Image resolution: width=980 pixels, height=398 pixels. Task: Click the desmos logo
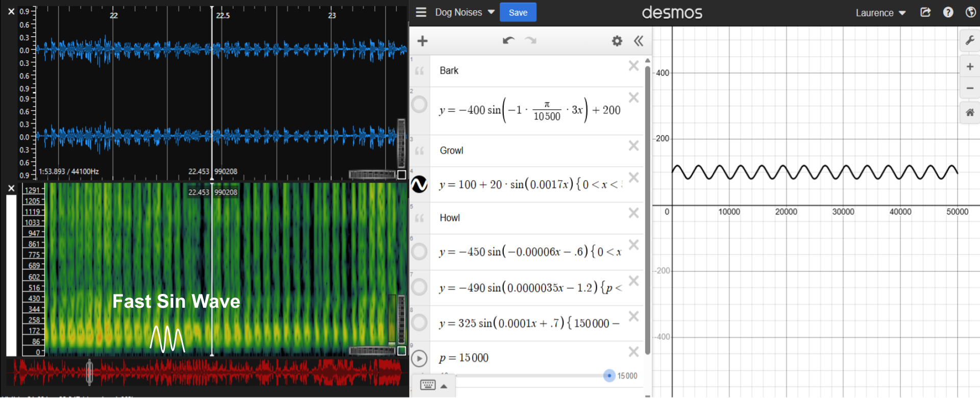click(x=672, y=13)
